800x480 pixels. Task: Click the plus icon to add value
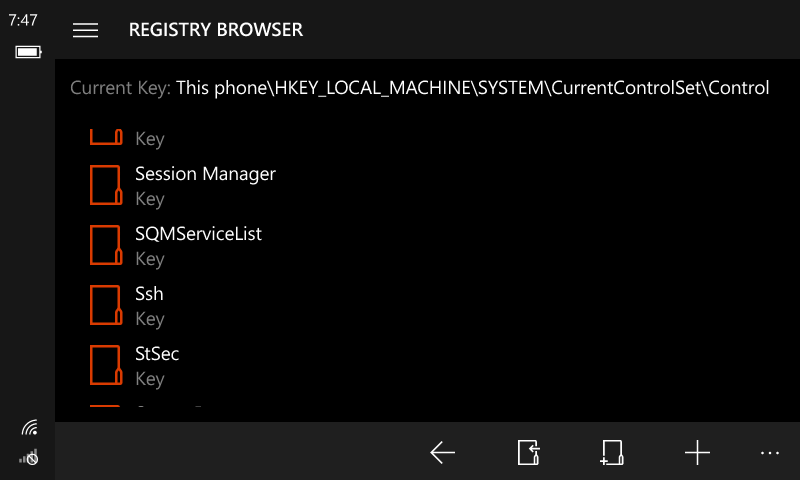[x=697, y=453]
